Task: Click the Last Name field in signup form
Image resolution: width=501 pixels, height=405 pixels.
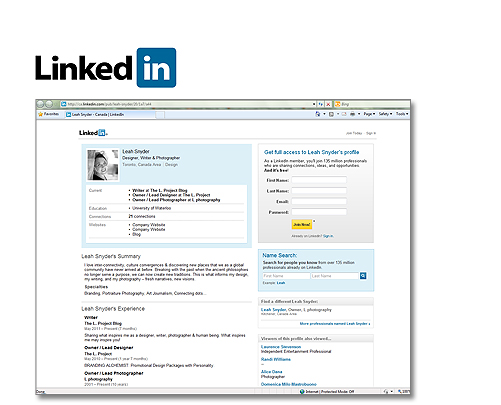Action: 319,191
